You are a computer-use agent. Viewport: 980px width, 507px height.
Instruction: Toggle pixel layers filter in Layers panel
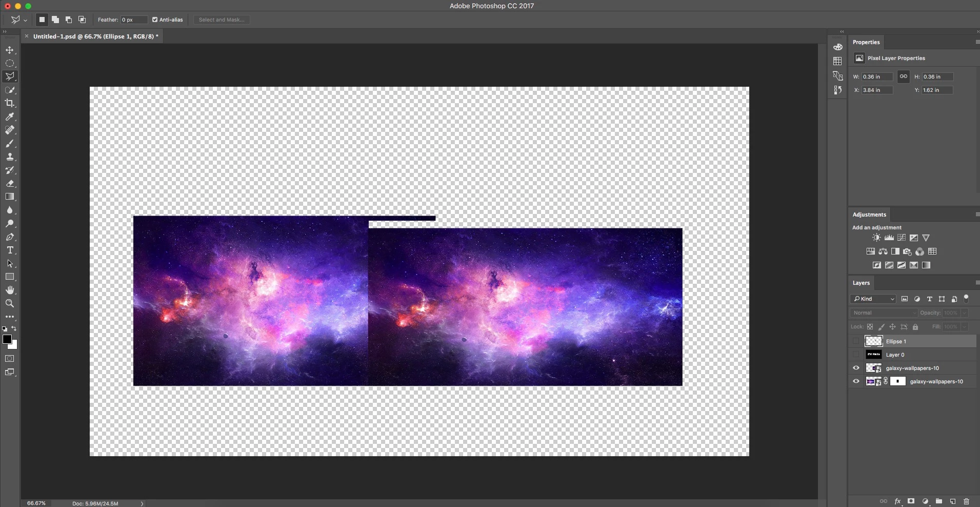click(905, 299)
